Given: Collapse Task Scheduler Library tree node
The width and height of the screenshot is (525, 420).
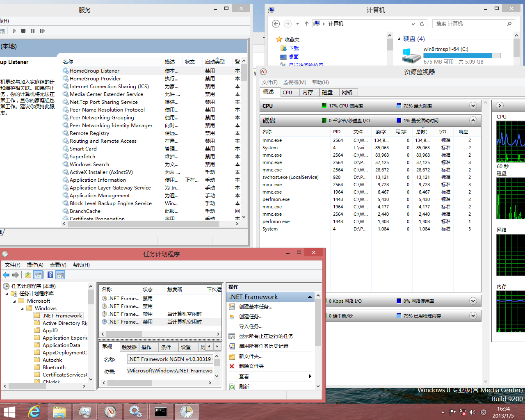Looking at the screenshot, I should 7,294.
